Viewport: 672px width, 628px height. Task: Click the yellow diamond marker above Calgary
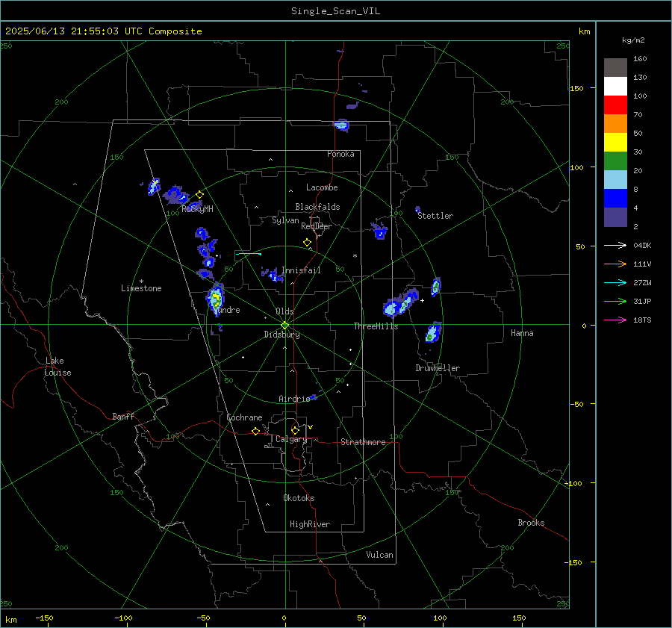(x=295, y=430)
